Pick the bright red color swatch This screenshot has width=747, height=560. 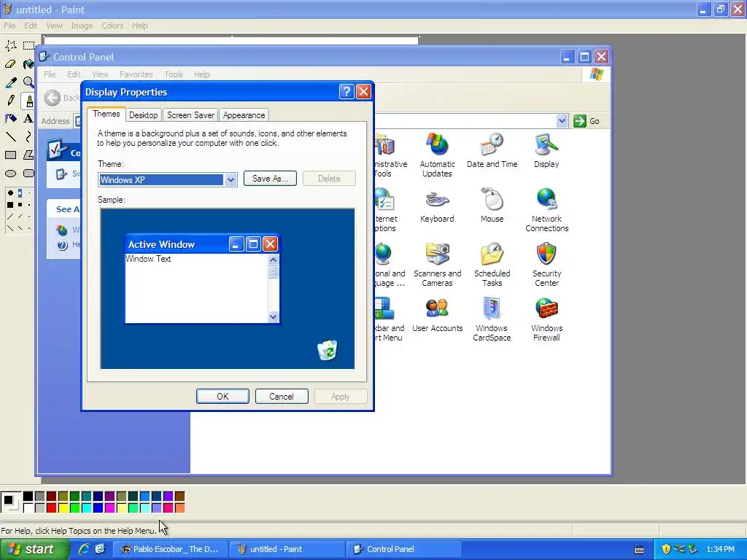pyautogui.click(x=52, y=508)
